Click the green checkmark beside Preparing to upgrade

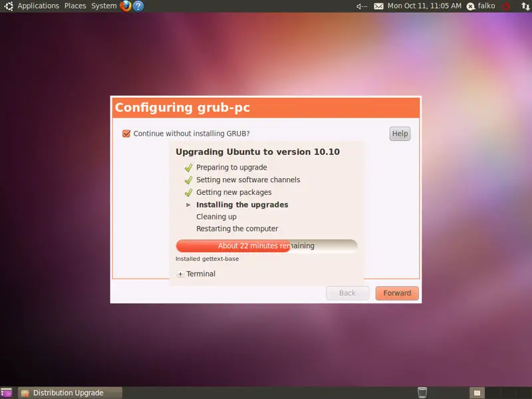[x=188, y=168]
